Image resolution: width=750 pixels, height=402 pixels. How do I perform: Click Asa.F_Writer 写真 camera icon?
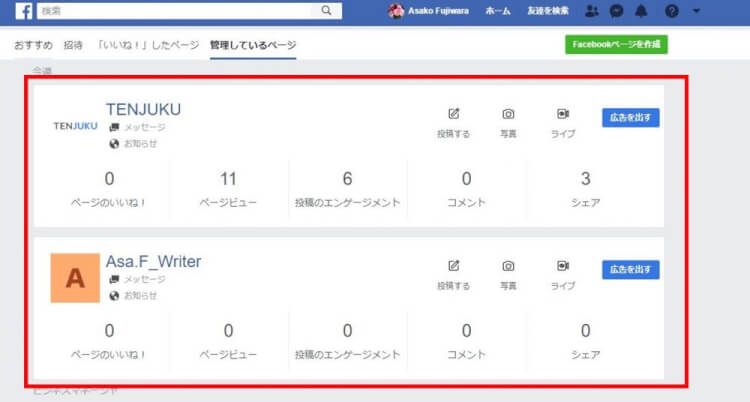(x=508, y=266)
